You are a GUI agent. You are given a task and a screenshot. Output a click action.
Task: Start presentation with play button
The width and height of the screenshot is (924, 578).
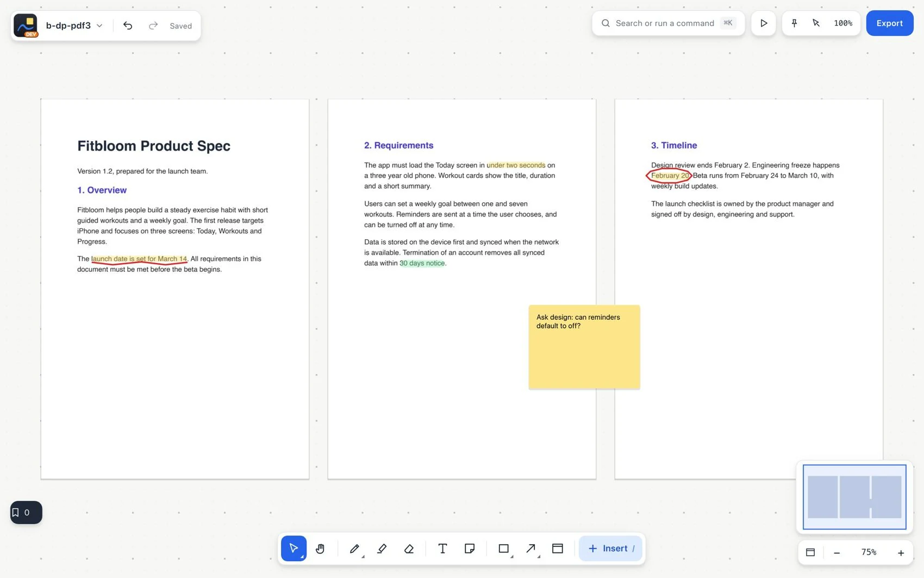764,23
